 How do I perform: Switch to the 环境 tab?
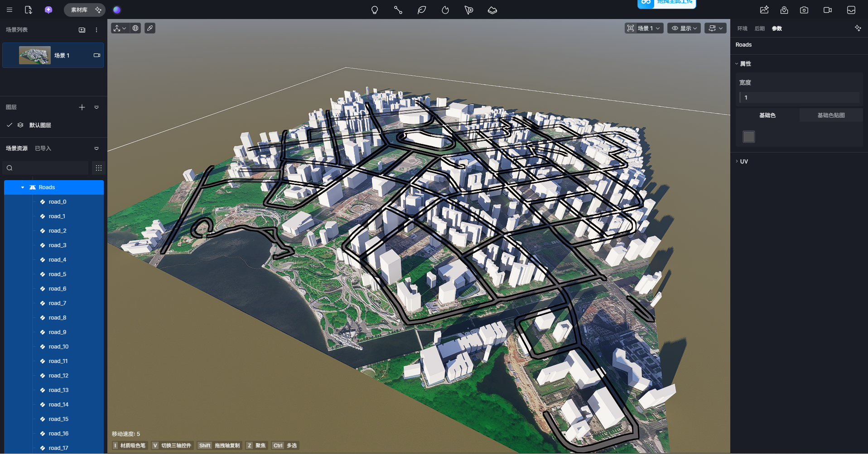click(x=742, y=29)
